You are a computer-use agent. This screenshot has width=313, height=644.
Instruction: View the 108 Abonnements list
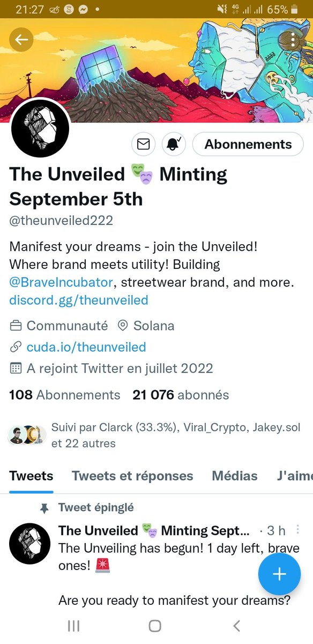[65, 395]
